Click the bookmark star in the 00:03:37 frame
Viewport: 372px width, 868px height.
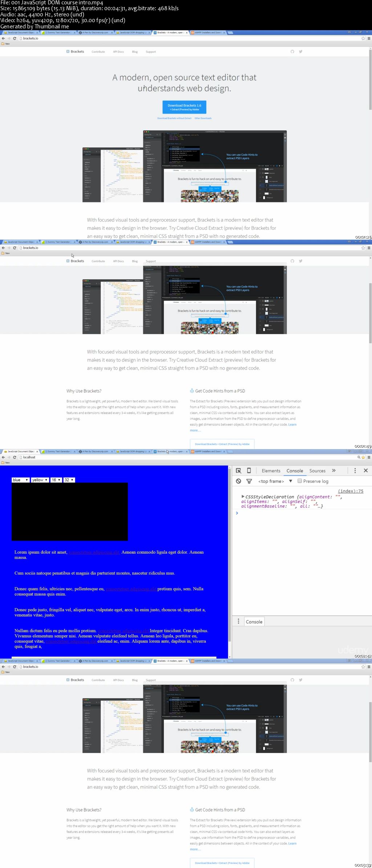(x=363, y=667)
